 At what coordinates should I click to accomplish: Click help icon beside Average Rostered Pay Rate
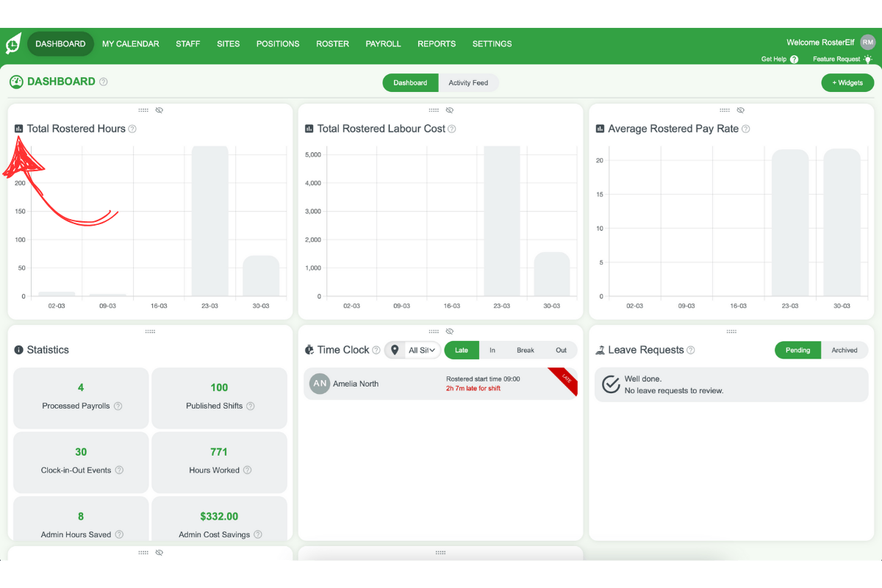(745, 129)
